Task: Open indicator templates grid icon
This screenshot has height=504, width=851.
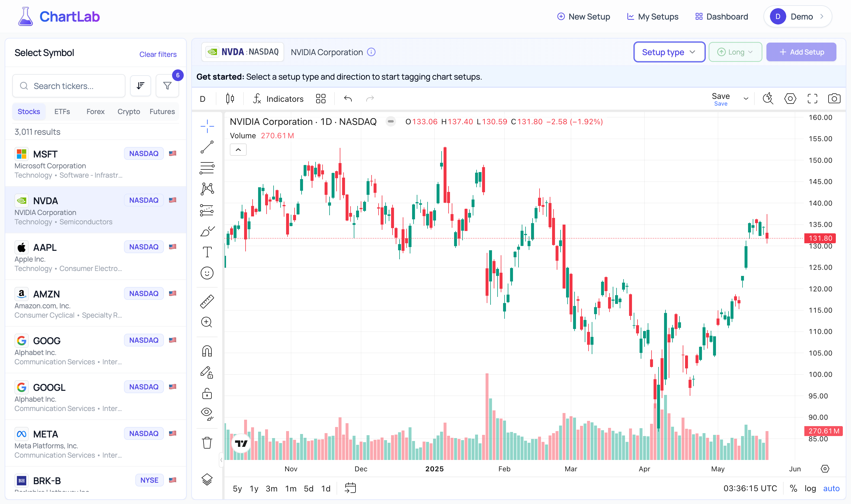Action: pyautogui.click(x=321, y=99)
